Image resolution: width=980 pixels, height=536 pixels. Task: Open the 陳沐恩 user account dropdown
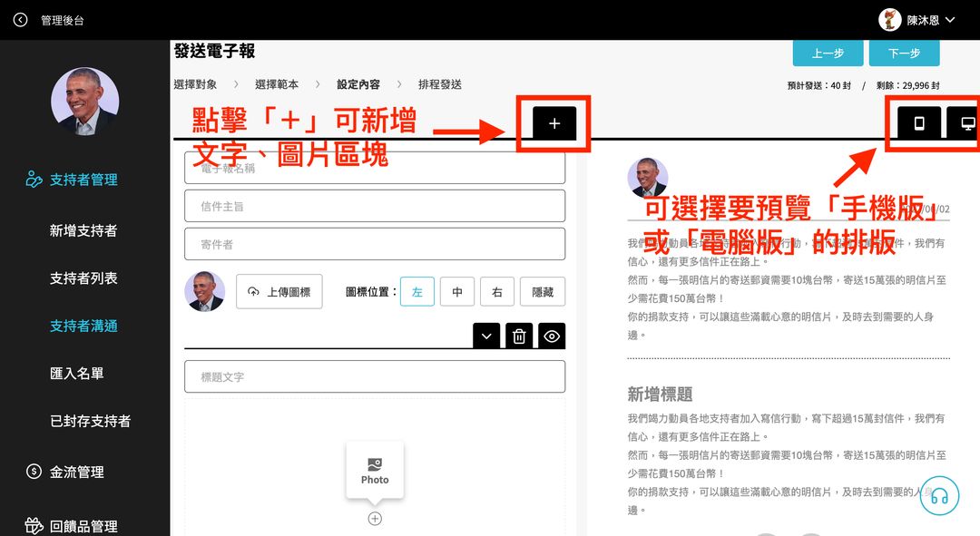point(917,20)
